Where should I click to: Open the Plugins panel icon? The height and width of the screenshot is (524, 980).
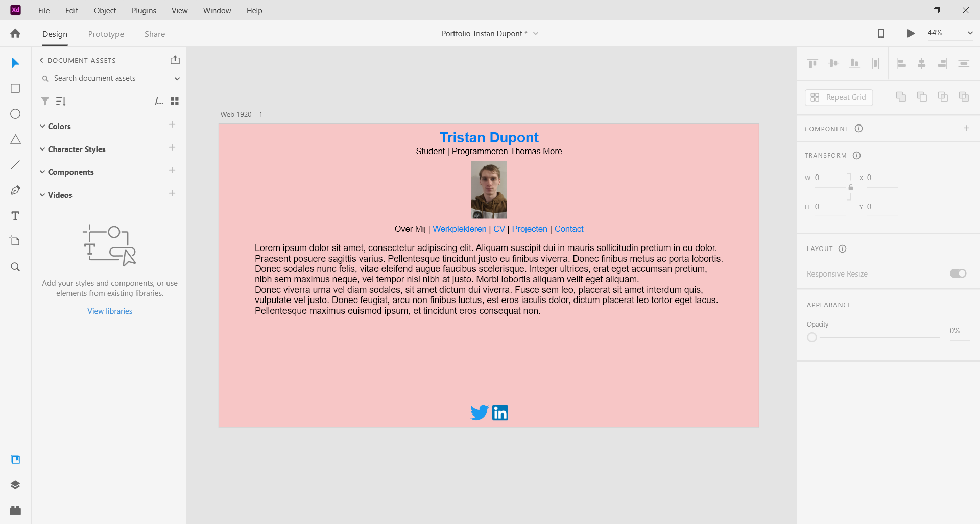(x=15, y=510)
